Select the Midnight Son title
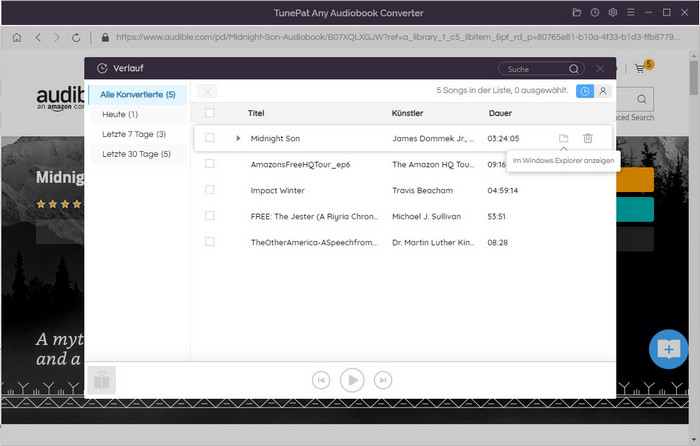 tap(275, 138)
